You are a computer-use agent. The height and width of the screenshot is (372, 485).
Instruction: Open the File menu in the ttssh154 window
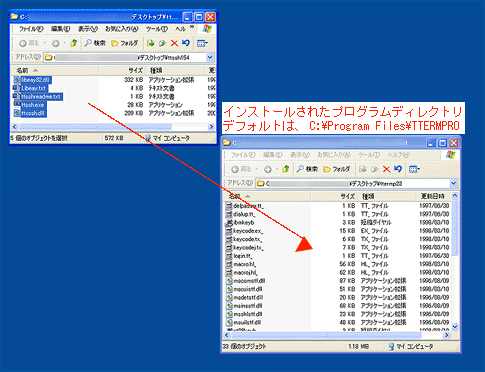(x=31, y=29)
